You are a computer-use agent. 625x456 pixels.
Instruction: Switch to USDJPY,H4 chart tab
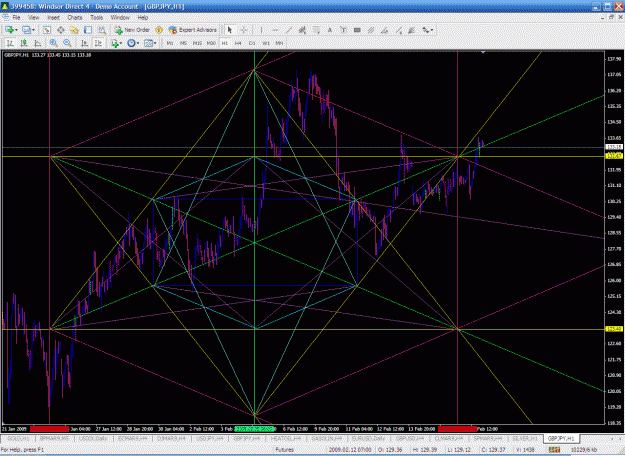pos(210,438)
